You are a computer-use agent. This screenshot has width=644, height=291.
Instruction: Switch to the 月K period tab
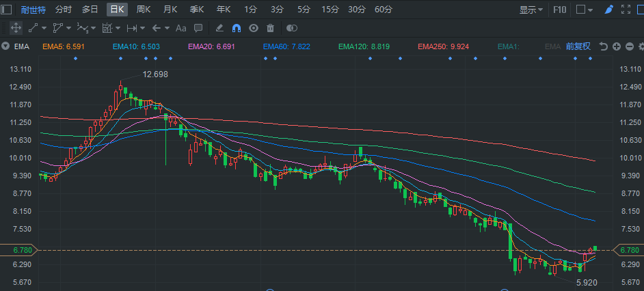(170, 10)
